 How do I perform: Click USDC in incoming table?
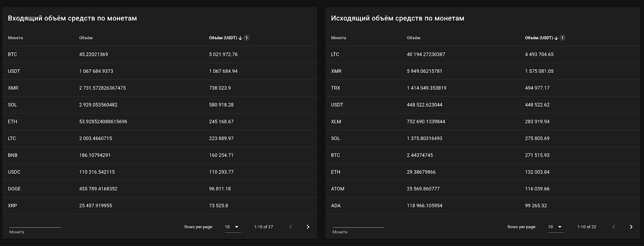point(14,172)
